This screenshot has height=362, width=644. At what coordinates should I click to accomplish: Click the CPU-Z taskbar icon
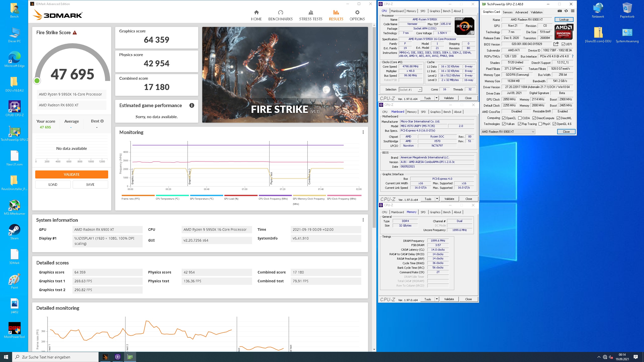pos(117,357)
